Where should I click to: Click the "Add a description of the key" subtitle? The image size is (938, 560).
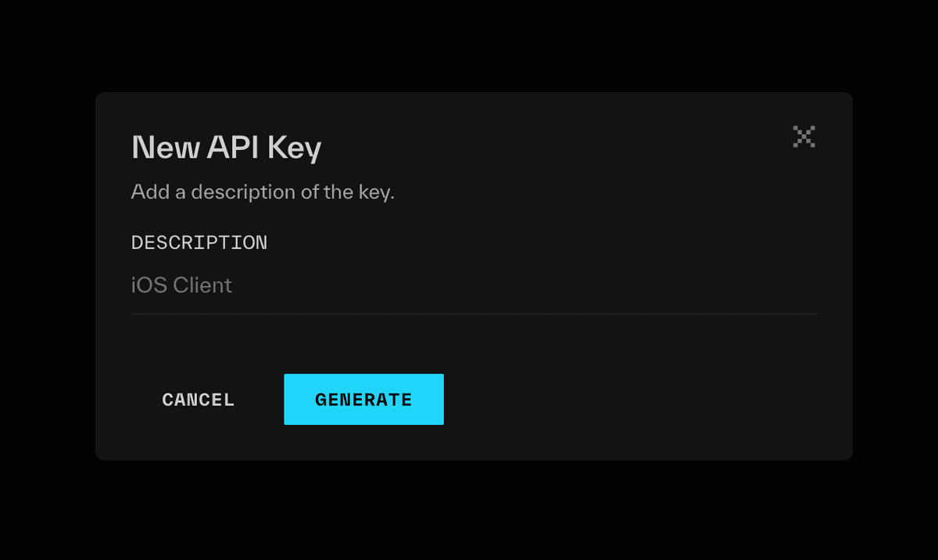point(263,192)
